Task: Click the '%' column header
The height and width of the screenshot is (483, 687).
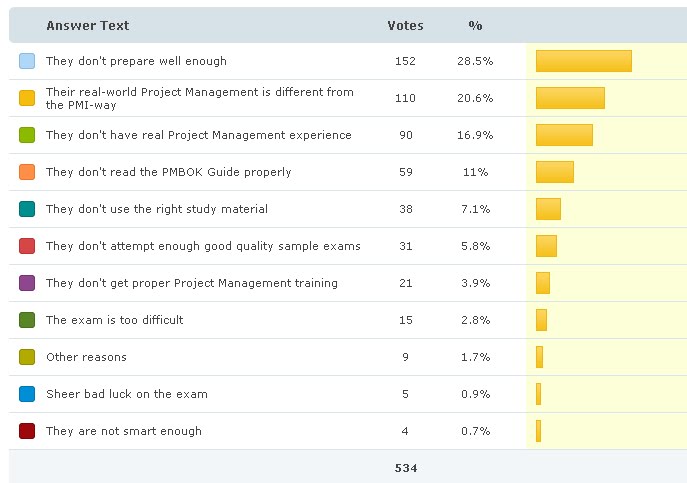Action: pos(475,26)
